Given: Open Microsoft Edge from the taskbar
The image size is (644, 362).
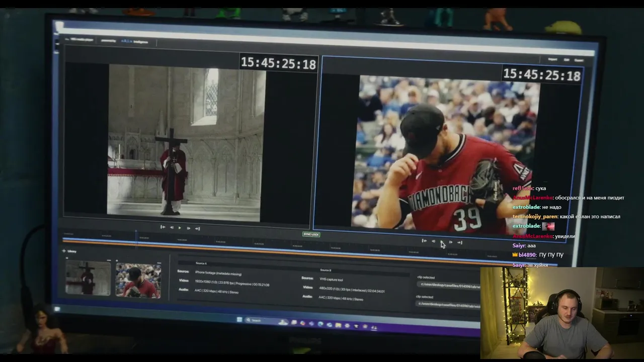Looking at the screenshot, I should [x=320, y=324].
